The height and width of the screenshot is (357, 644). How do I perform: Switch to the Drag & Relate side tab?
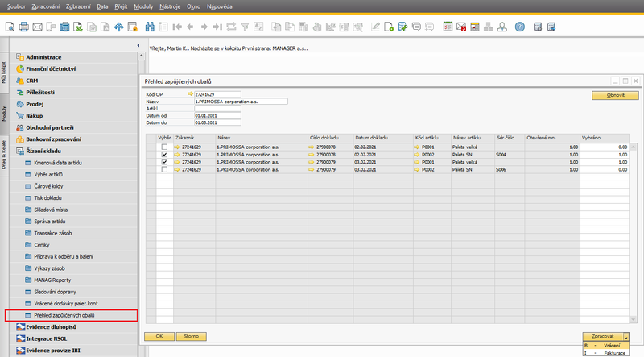[x=4, y=155]
